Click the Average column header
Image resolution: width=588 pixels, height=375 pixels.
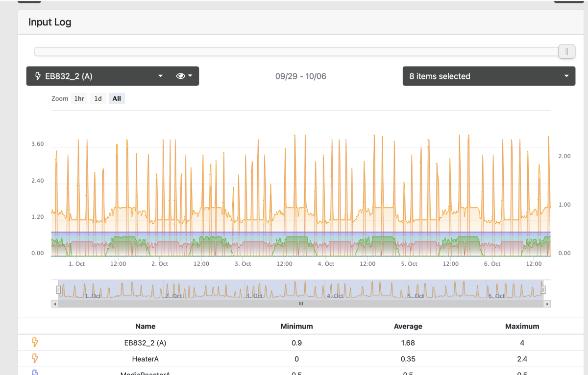(408, 326)
